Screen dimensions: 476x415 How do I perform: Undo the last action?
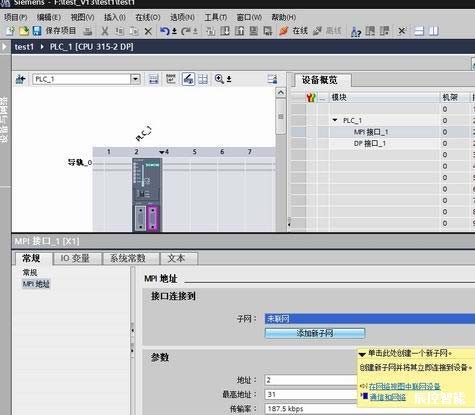point(164,31)
